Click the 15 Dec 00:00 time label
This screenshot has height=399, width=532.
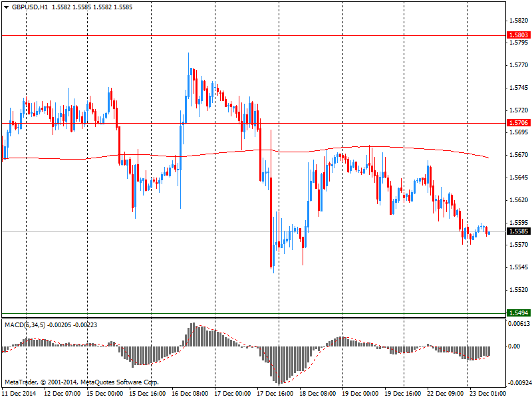click(105, 393)
